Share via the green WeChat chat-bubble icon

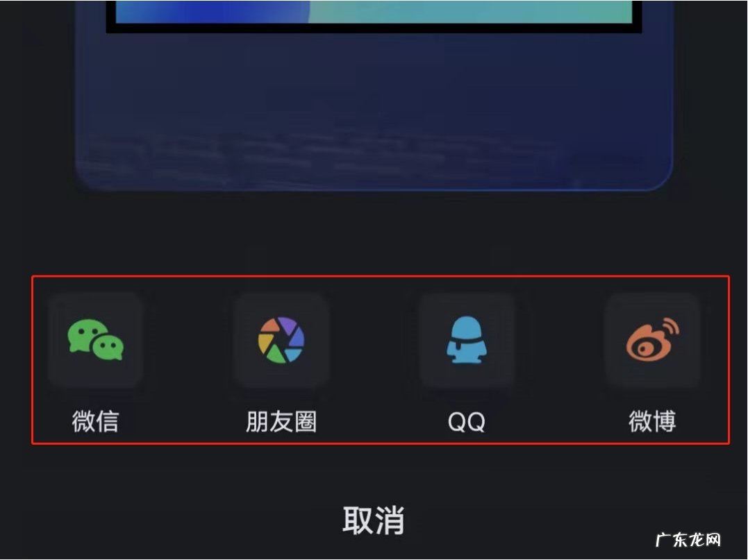click(x=95, y=340)
